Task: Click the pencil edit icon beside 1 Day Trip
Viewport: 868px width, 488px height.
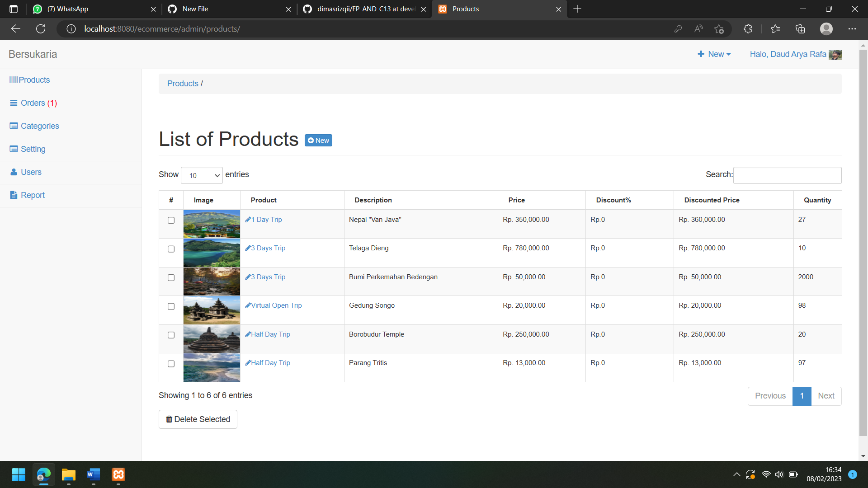Action: tap(248, 220)
